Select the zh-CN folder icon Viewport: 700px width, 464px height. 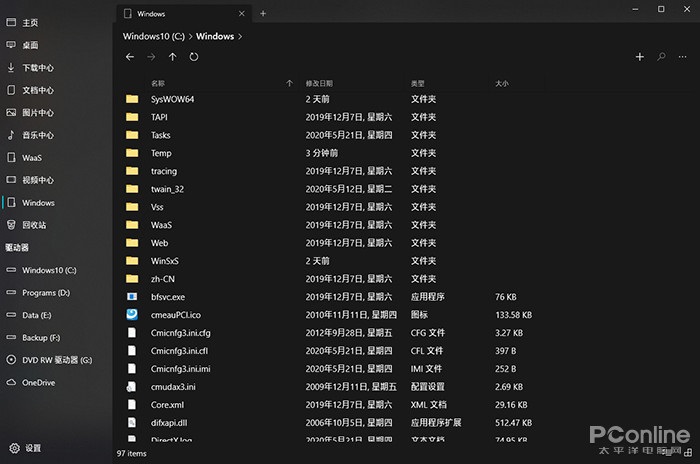click(132, 279)
